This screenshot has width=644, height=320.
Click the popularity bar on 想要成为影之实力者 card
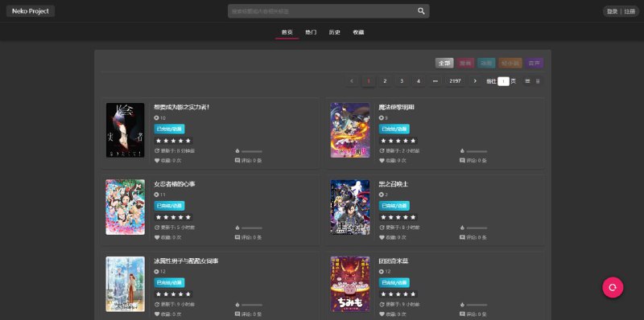point(252,151)
